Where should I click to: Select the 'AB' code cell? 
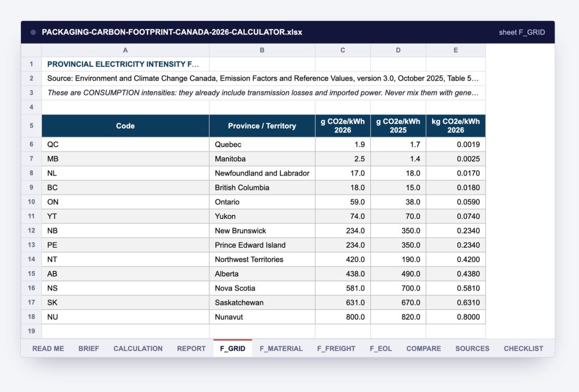[126, 274]
